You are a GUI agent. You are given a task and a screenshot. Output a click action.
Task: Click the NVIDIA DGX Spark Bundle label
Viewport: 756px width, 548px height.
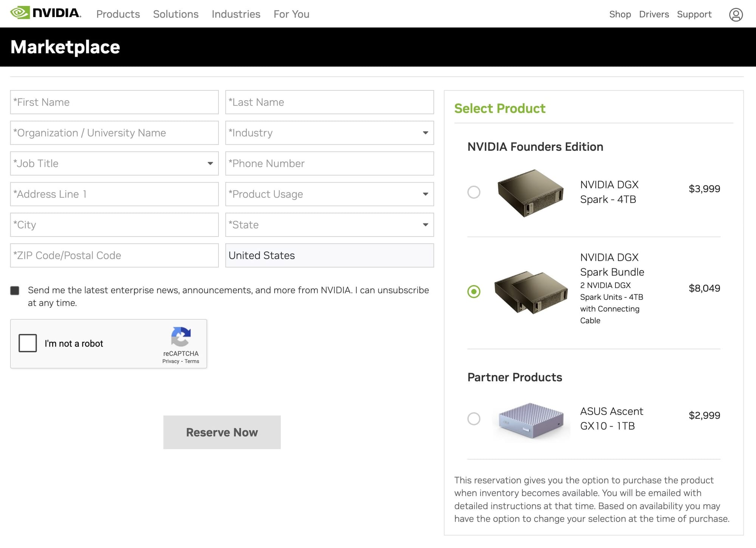click(x=612, y=265)
